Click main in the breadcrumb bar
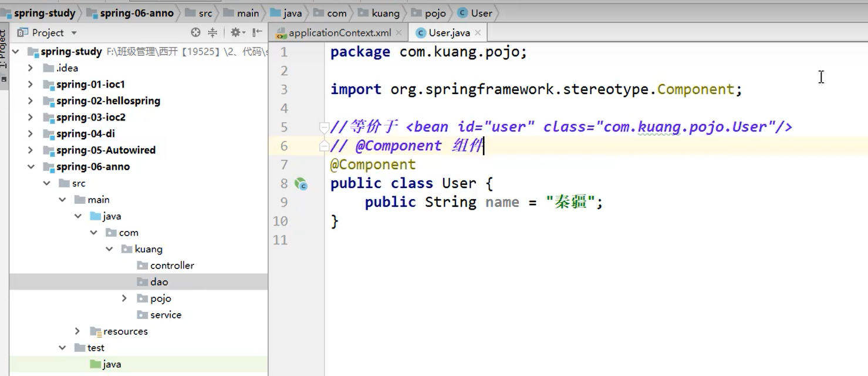Screen dimensions: 868x376 (x=242, y=13)
